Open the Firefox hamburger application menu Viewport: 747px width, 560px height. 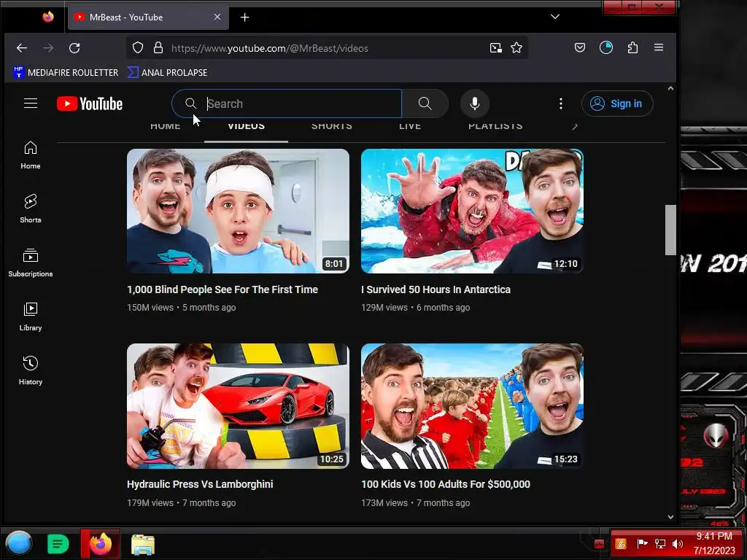point(659,47)
